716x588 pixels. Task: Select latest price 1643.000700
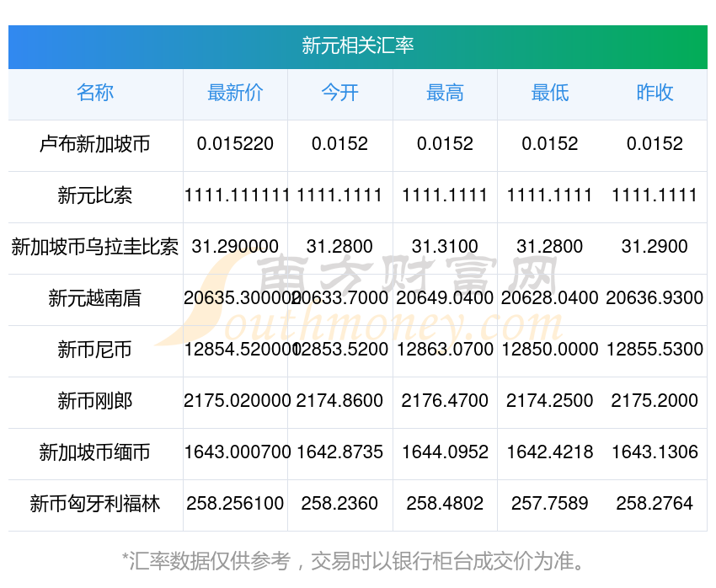coord(238,452)
